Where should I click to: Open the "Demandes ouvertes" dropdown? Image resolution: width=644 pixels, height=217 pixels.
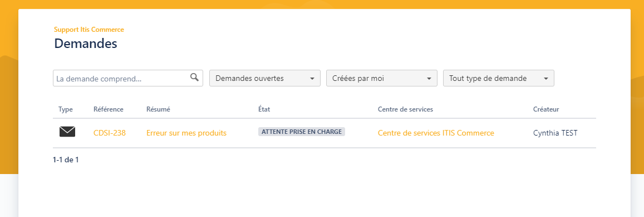pos(265,78)
